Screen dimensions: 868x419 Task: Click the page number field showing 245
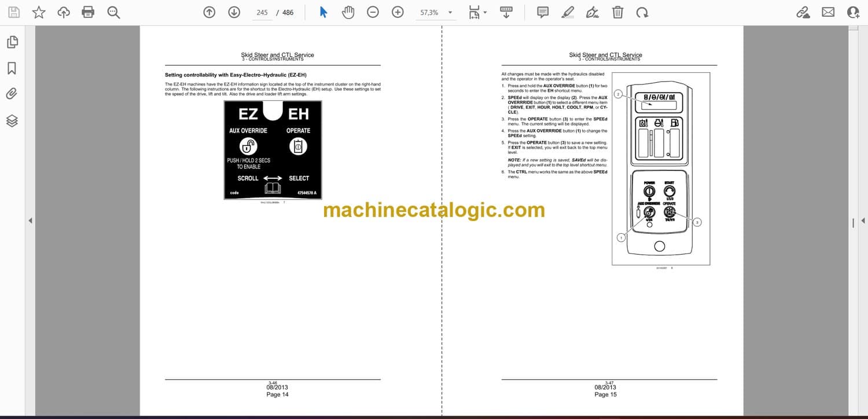[x=262, y=12]
